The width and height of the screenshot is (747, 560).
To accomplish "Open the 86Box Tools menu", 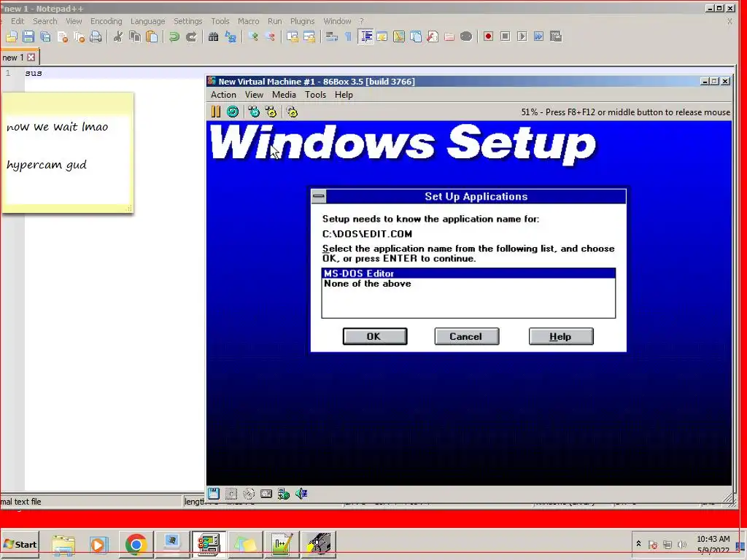I will pos(315,95).
